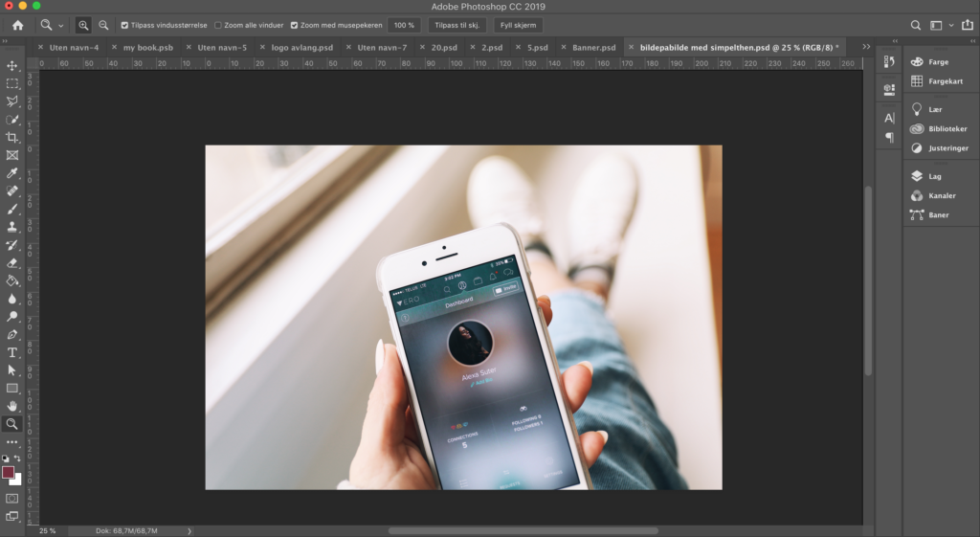
Task: Choose the Horizontal Type tool
Action: point(12,352)
